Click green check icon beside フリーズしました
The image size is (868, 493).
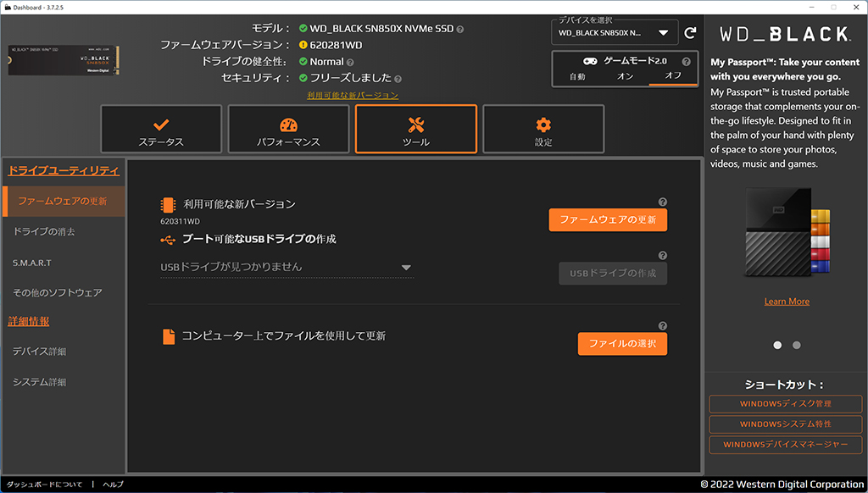[303, 78]
